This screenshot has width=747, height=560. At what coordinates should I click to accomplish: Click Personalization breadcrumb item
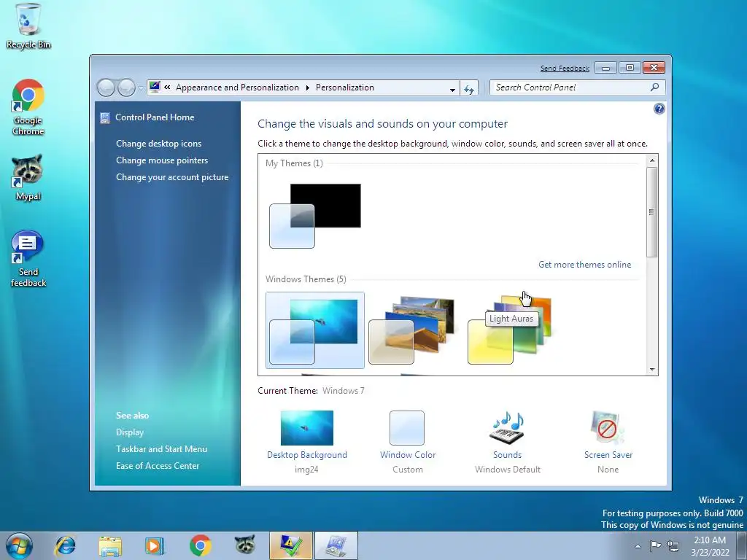pyautogui.click(x=345, y=87)
